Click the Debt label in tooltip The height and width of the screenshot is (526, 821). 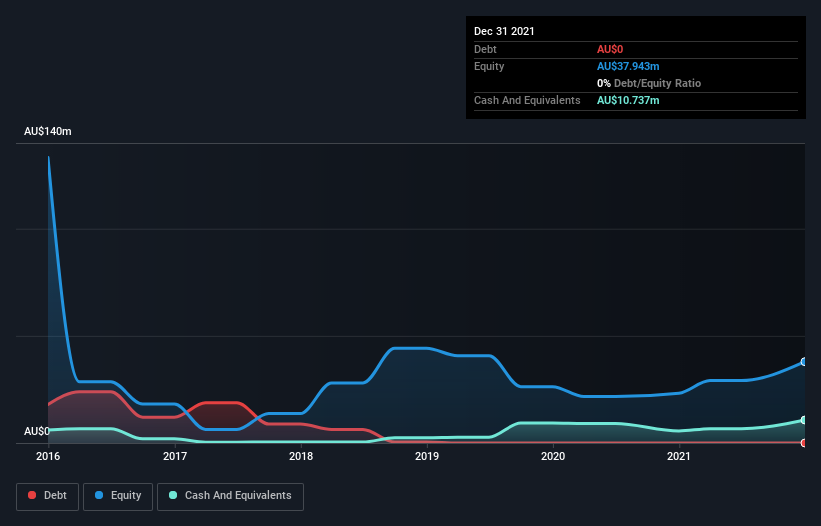[x=485, y=49]
